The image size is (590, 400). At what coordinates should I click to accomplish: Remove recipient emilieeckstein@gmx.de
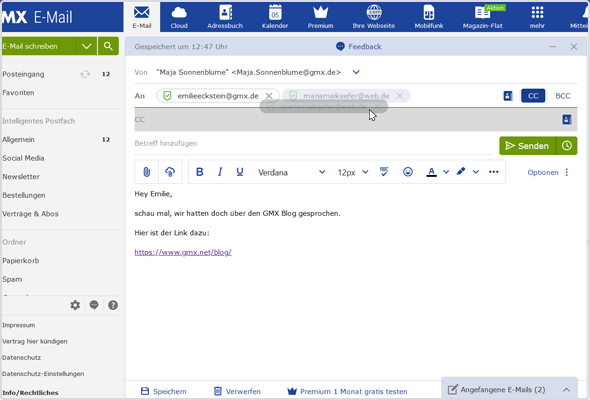coord(269,96)
